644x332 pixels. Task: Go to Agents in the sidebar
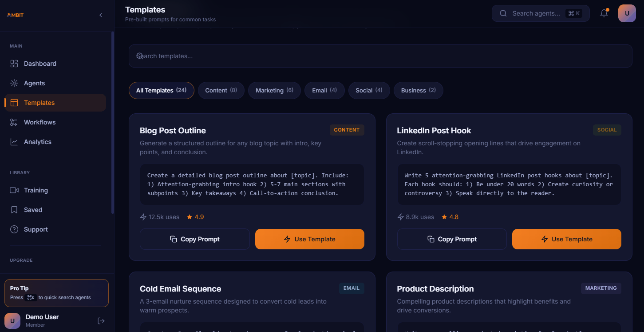34,83
